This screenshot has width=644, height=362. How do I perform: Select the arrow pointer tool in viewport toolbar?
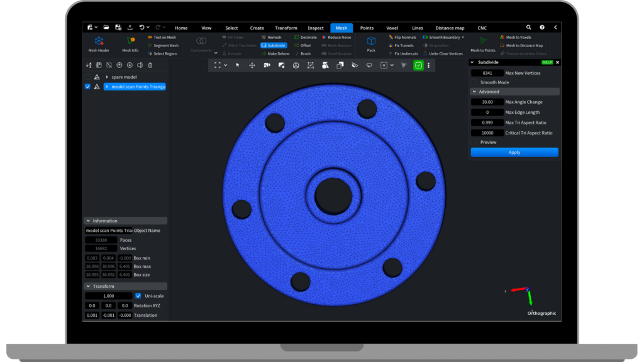click(x=238, y=65)
